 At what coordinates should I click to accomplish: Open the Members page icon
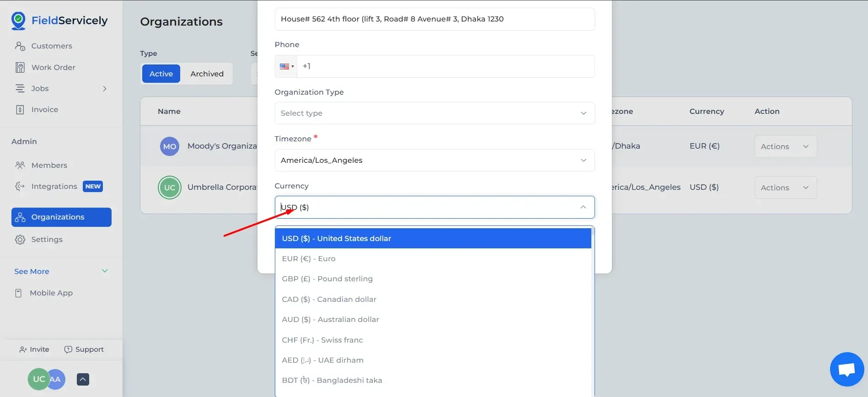coord(20,166)
